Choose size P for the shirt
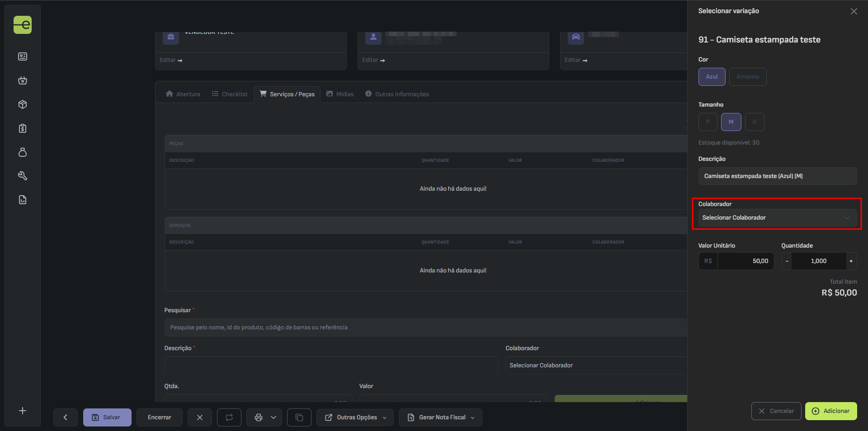 (708, 122)
